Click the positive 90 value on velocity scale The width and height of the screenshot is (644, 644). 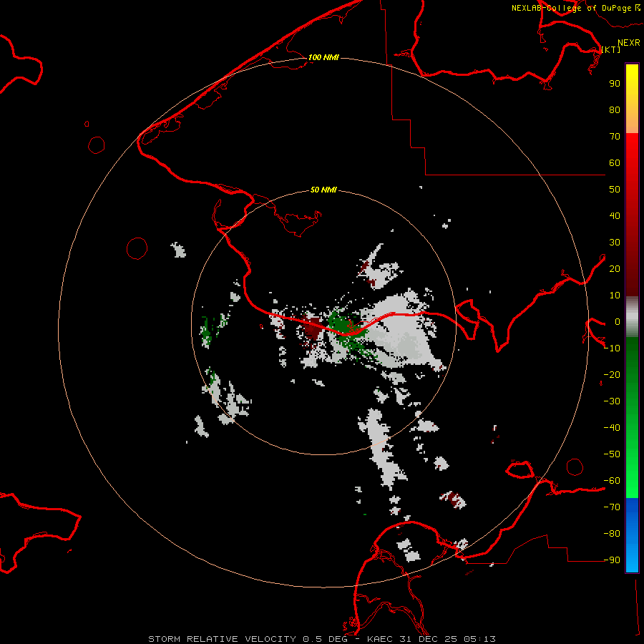coord(615,84)
